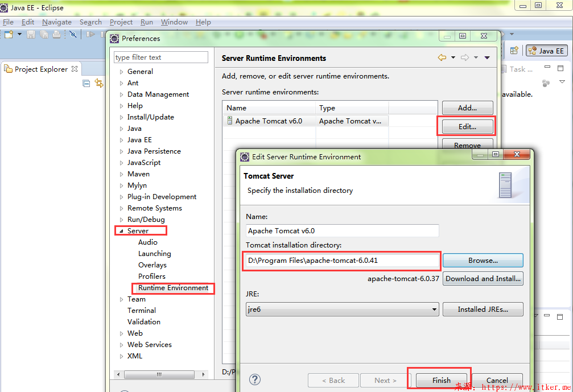Open the Forward history dropdown in Preferences
Viewport: 573px width, 392px height.
(x=476, y=57)
